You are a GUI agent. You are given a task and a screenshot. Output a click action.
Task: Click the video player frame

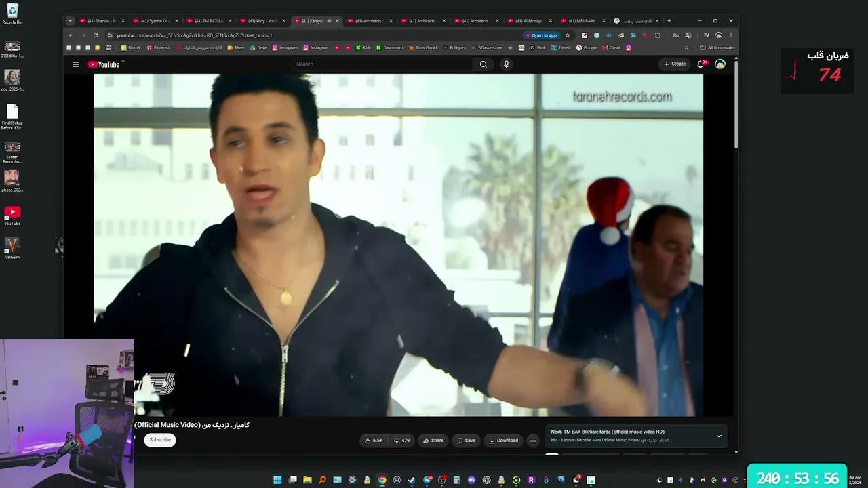coord(398,245)
